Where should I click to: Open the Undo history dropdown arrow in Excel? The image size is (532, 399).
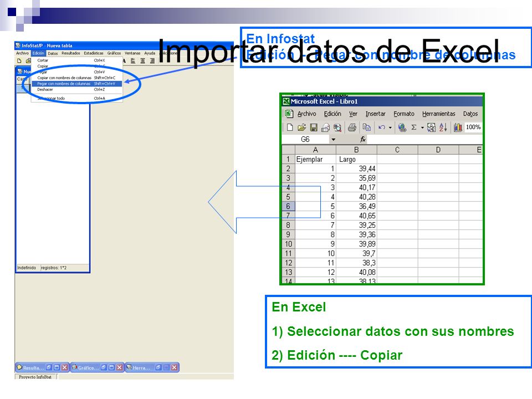pos(390,128)
